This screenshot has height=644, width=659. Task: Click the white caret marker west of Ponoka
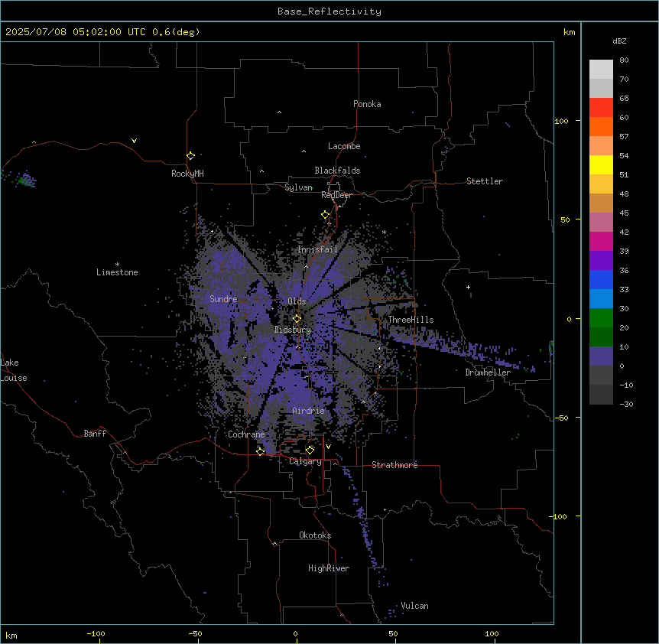click(279, 112)
